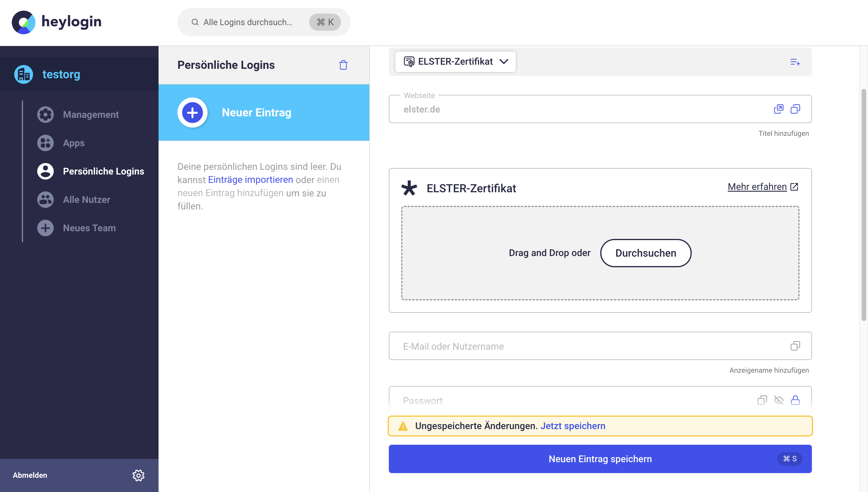
Task: Click Neuen Eintrag speichern button
Action: pyautogui.click(x=600, y=459)
